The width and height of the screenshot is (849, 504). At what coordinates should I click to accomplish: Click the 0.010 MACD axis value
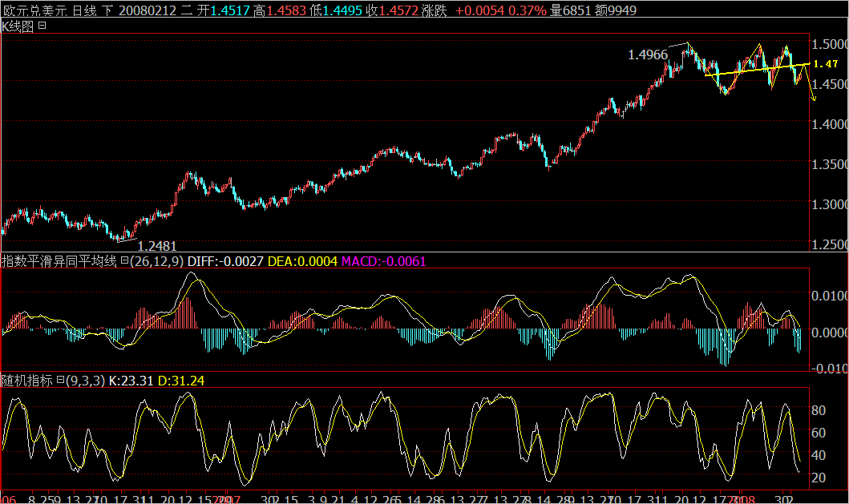tap(830, 296)
